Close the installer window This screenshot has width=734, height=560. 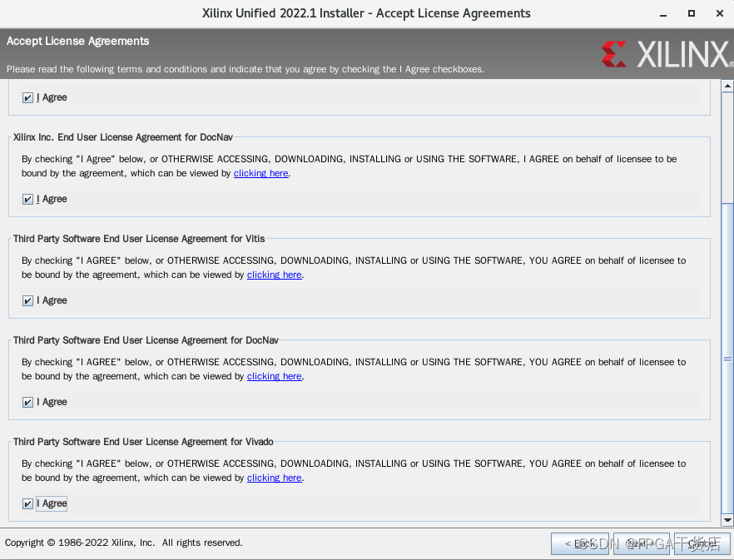tap(720, 13)
